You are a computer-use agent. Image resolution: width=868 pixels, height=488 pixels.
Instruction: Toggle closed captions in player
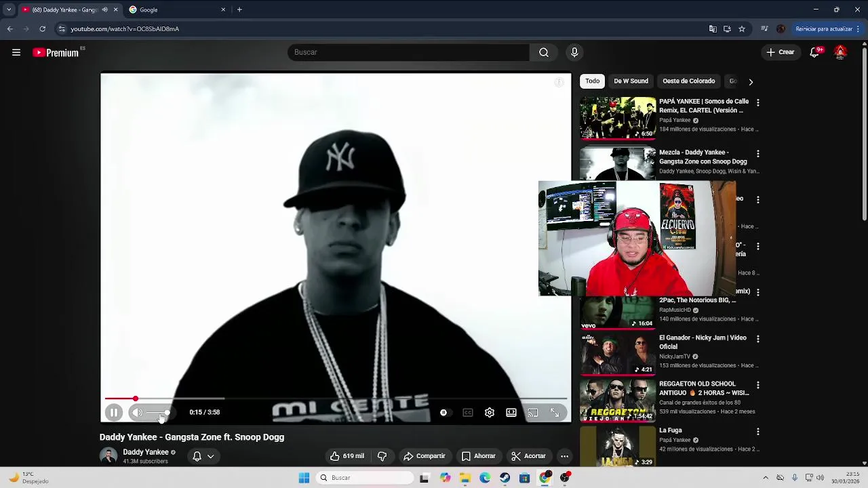tap(468, 412)
